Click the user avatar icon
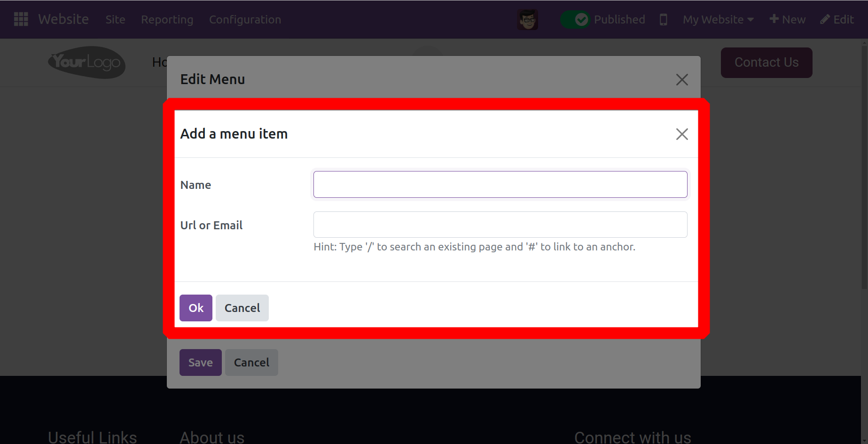Image resolution: width=868 pixels, height=444 pixels. (527, 20)
